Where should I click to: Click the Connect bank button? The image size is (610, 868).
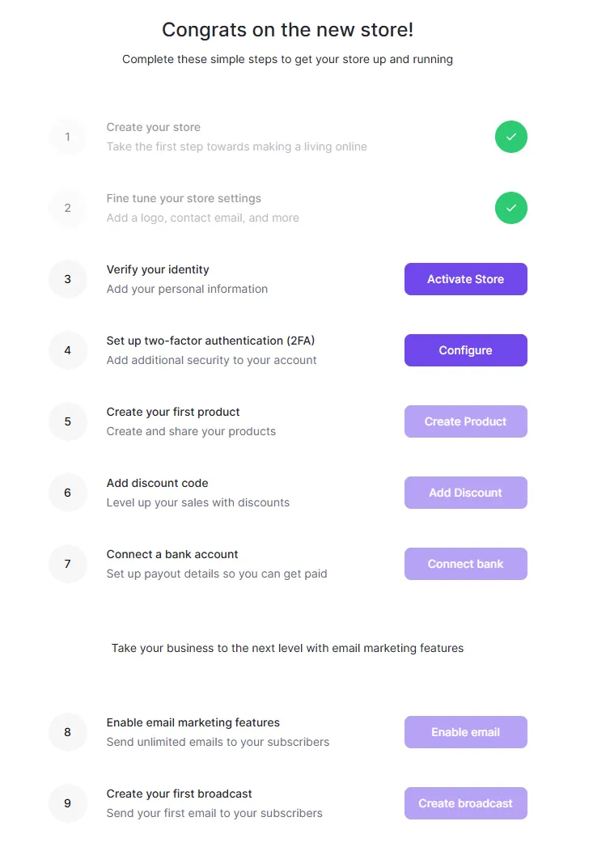point(465,564)
